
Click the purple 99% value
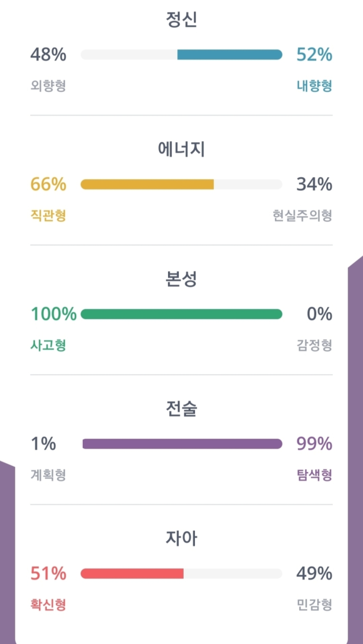tap(314, 443)
